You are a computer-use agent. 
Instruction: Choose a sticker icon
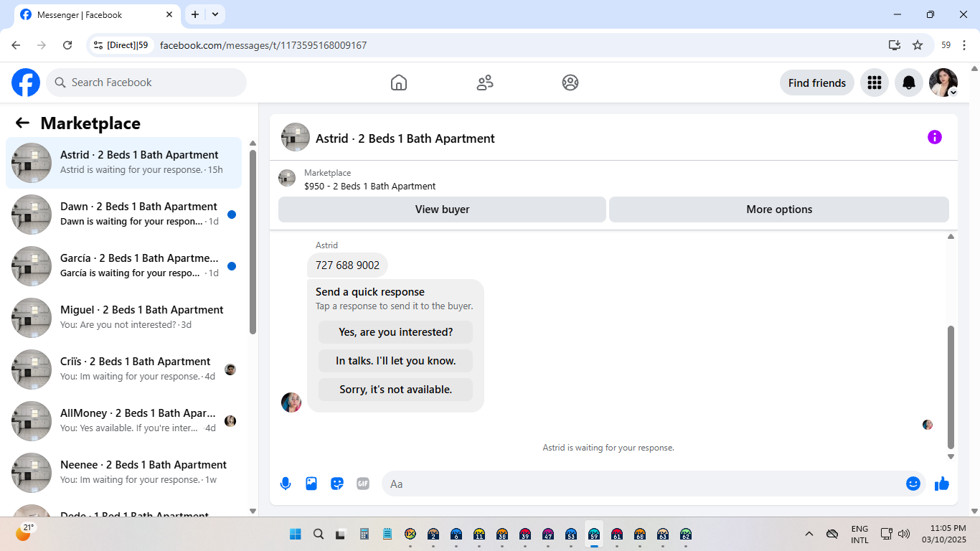pyautogui.click(x=337, y=484)
